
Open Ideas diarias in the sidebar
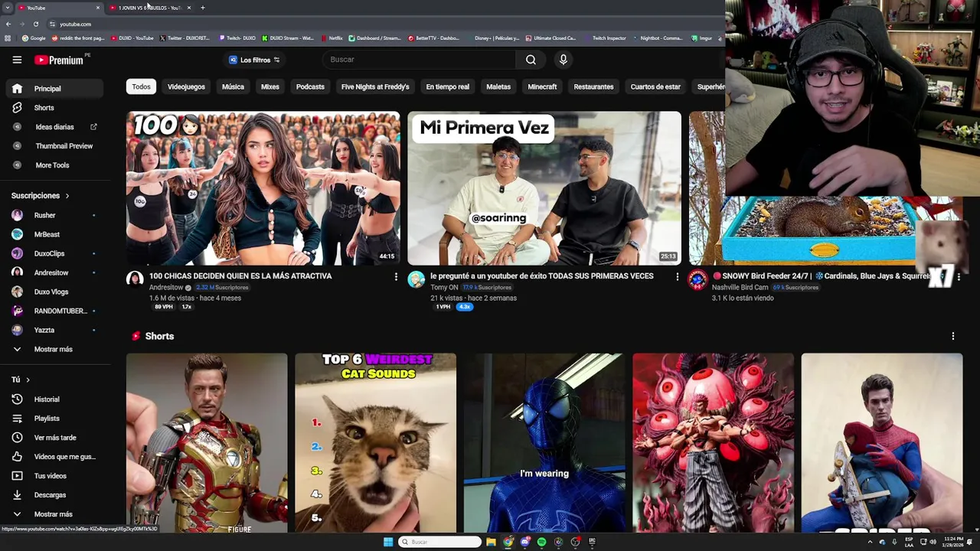(x=54, y=127)
